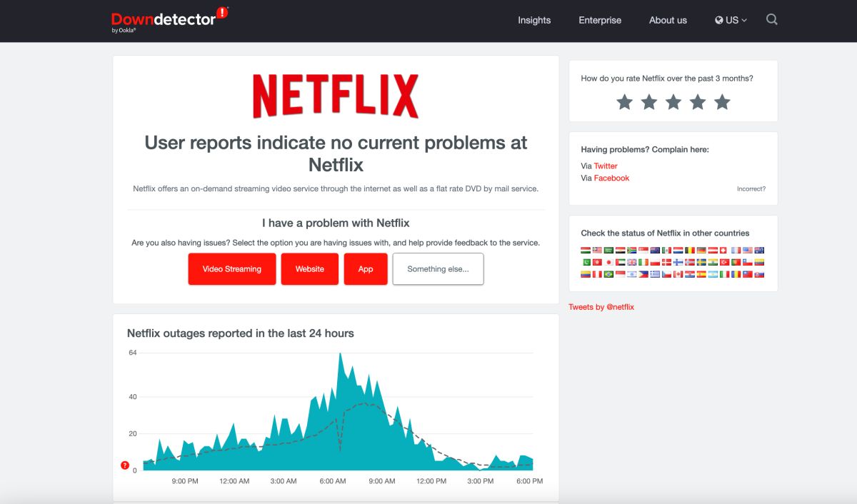Rate Netflix four stars

(x=698, y=102)
